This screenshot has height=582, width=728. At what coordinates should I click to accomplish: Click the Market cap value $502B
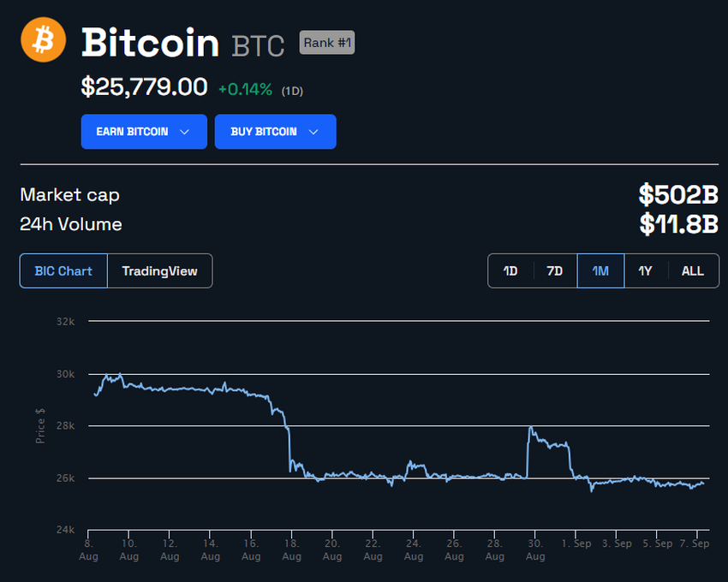679,194
